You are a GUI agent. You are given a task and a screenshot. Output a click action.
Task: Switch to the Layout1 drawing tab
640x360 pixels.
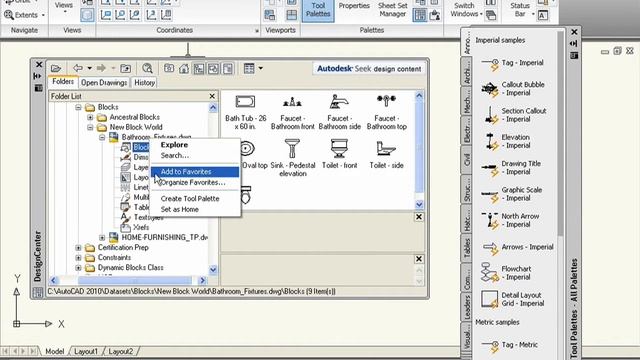tap(86, 351)
